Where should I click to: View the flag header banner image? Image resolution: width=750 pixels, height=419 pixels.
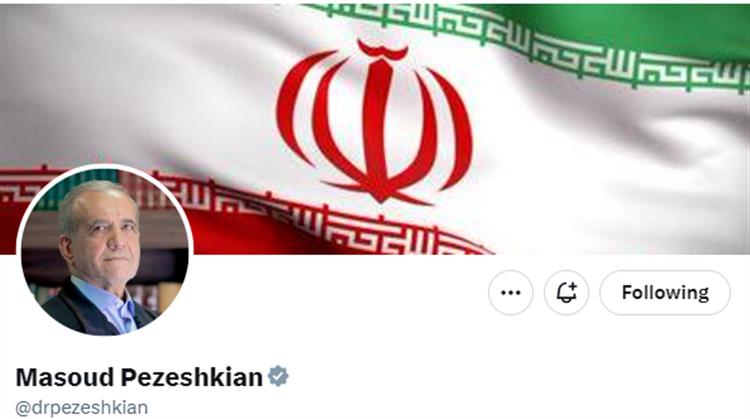(x=375, y=129)
